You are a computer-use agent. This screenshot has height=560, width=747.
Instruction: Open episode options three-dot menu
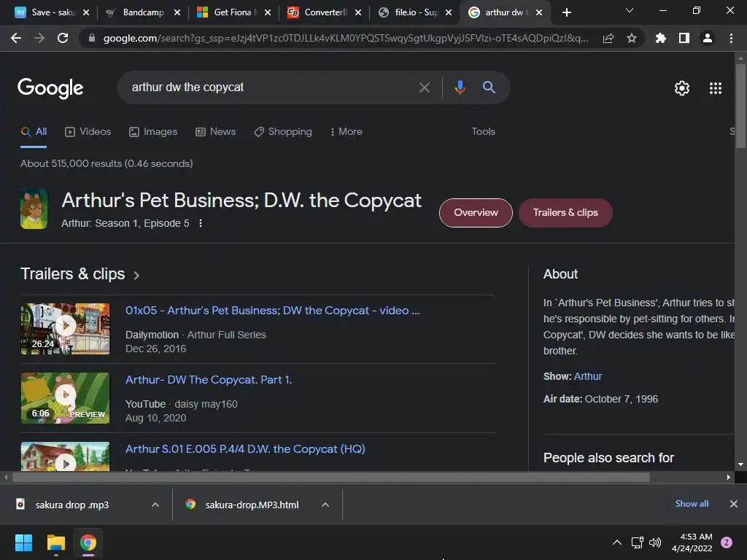[201, 223]
